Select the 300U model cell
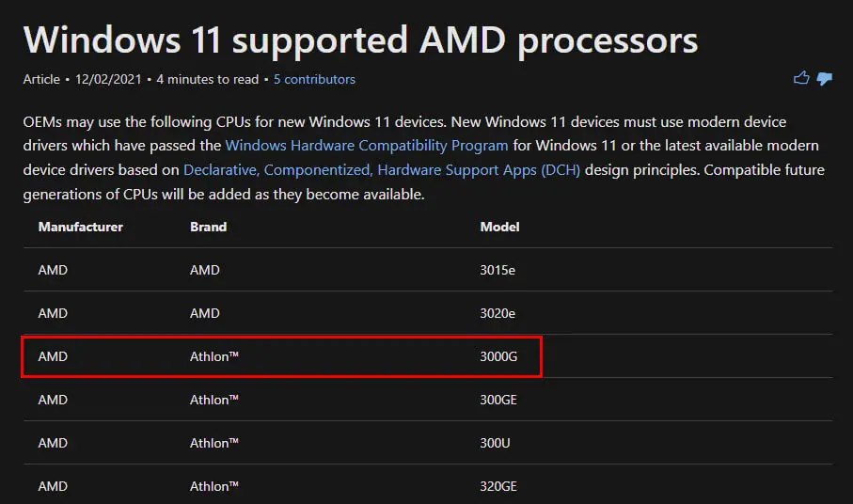 495,443
